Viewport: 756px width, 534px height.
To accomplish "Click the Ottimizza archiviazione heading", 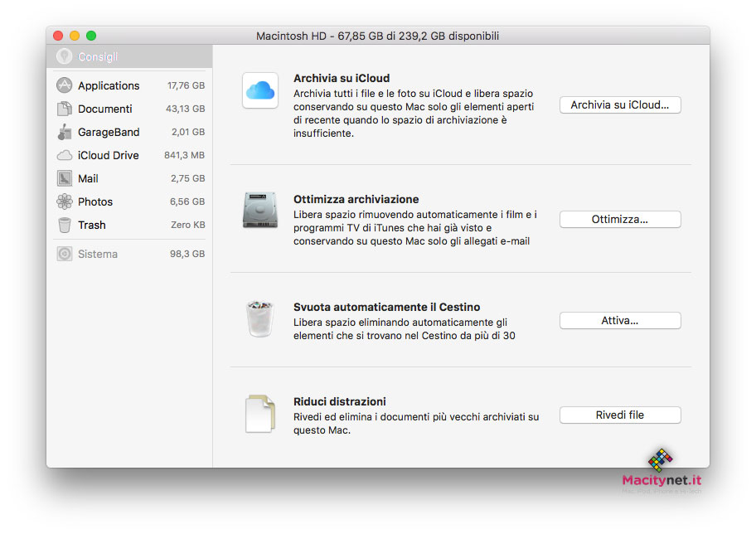I will tap(356, 199).
